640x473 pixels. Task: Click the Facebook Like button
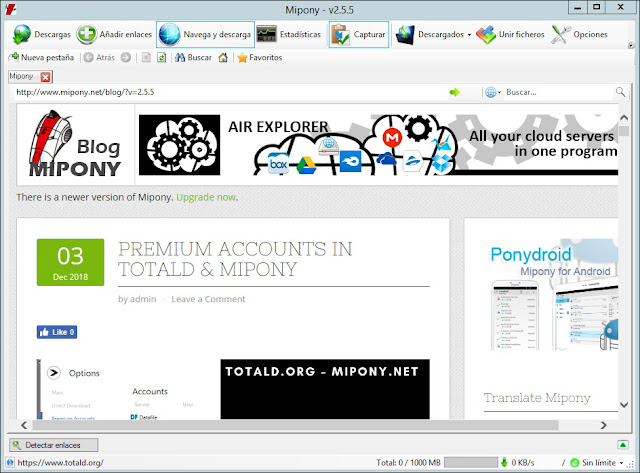[x=57, y=332]
